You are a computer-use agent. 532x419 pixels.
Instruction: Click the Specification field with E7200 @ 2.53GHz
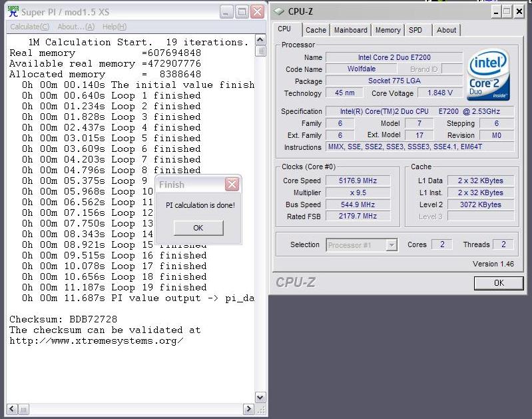pyautogui.click(x=419, y=111)
